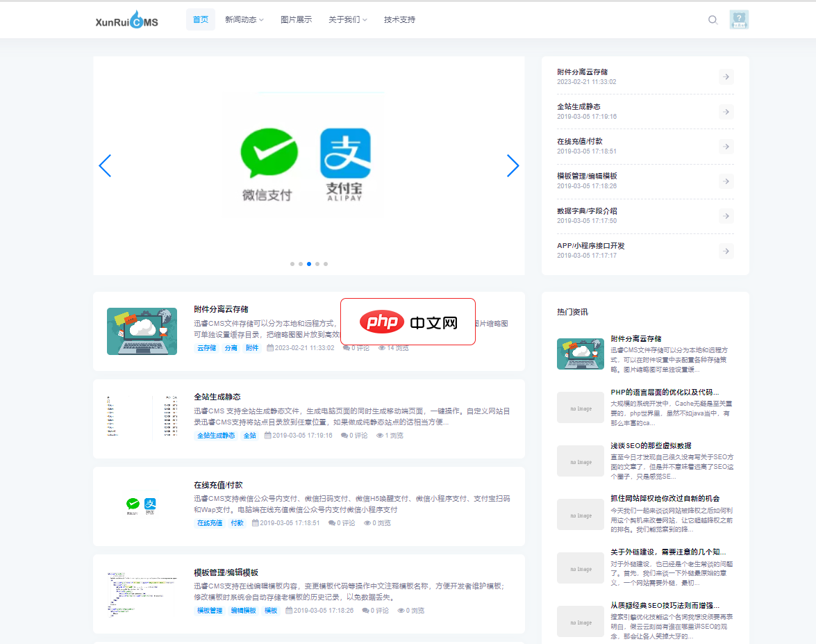Click the arrow icon beside 数据字典/字段介绍

[x=726, y=215]
